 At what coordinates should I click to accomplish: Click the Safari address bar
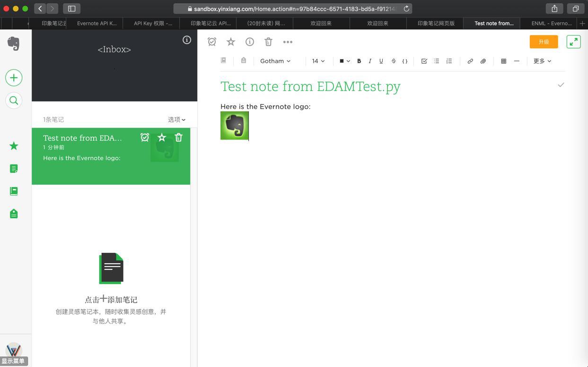tap(292, 9)
